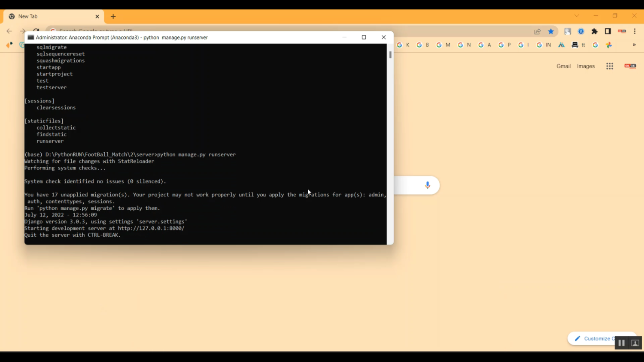Viewport: 644px width, 362px height.
Task: Open a new browser tab
Action: click(113, 17)
